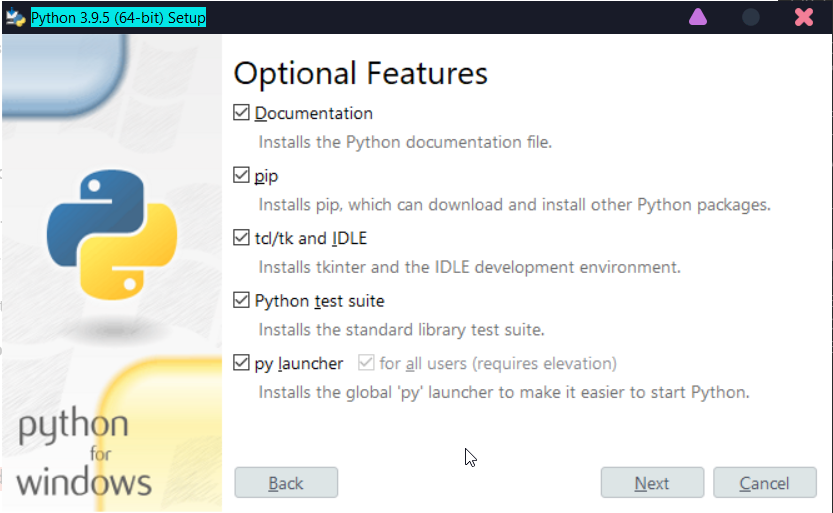Disable the tcl/tk and IDLE option
The width and height of the screenshot is (833, 513).
coord(241,237)
